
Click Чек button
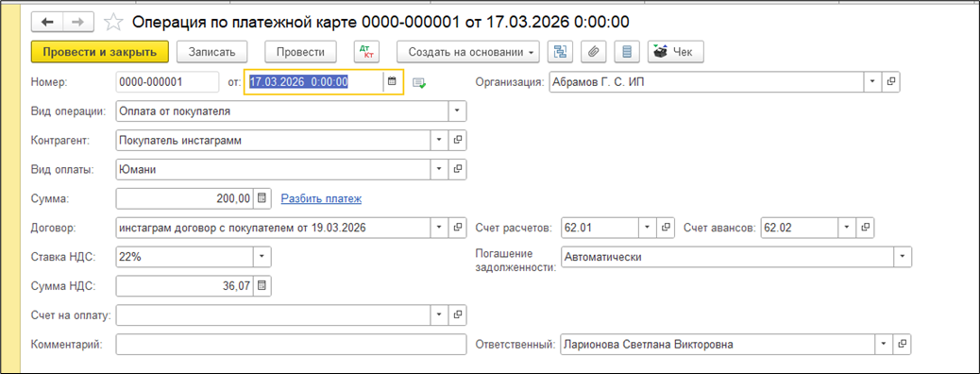point(676,52)
